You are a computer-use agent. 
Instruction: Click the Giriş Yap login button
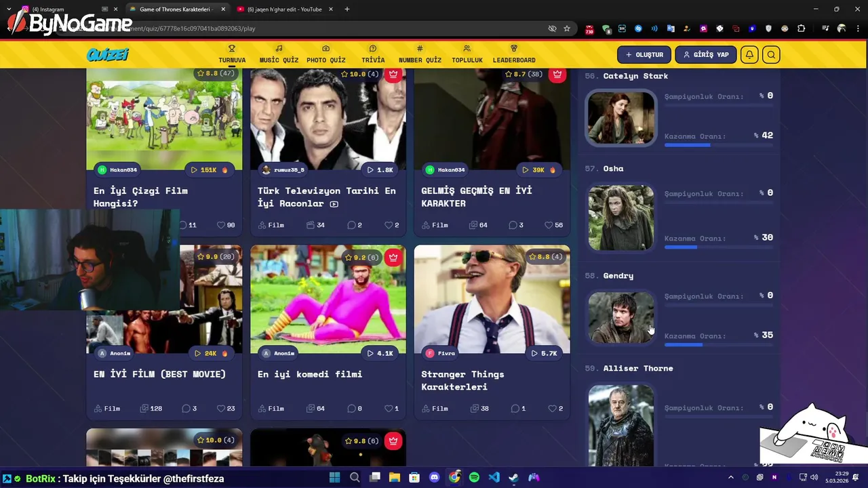(706, 54)
